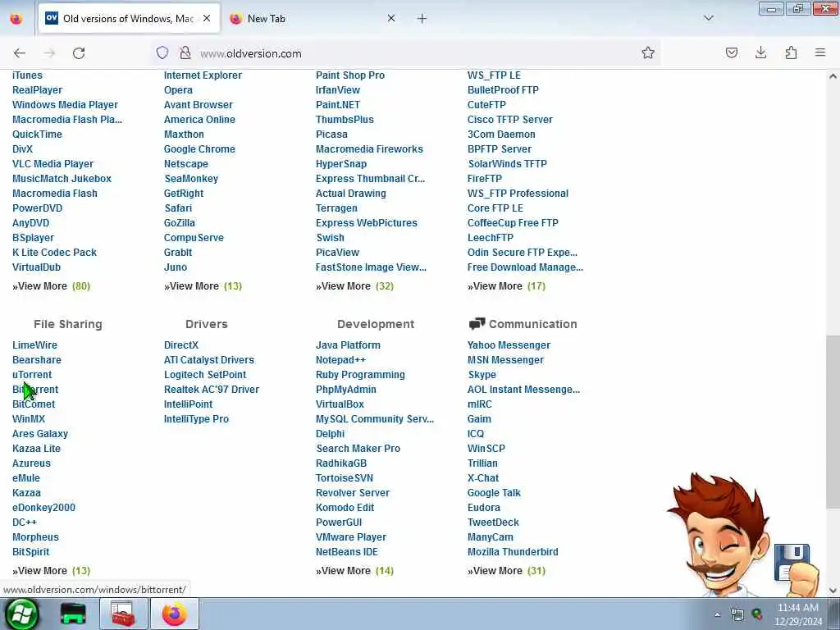Click the floppy disk mascot icon
Viewport: 840px width, 630px height.
click(x=792, y=563)
